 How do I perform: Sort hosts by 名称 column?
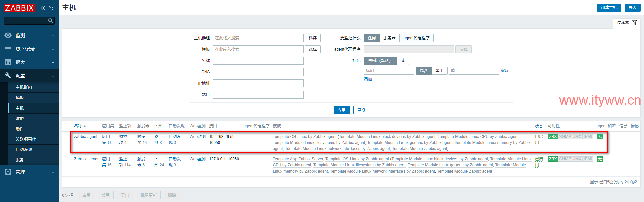pos(80,126)
